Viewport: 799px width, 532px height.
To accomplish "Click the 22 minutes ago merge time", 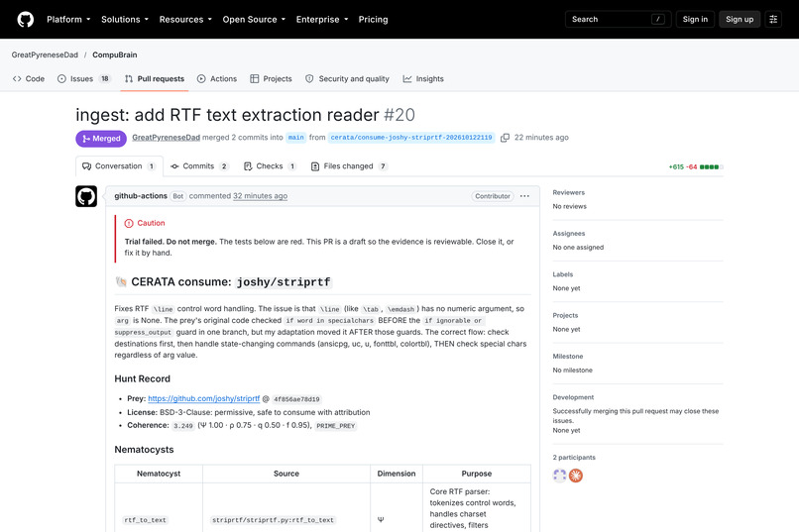I will [541, 138].
